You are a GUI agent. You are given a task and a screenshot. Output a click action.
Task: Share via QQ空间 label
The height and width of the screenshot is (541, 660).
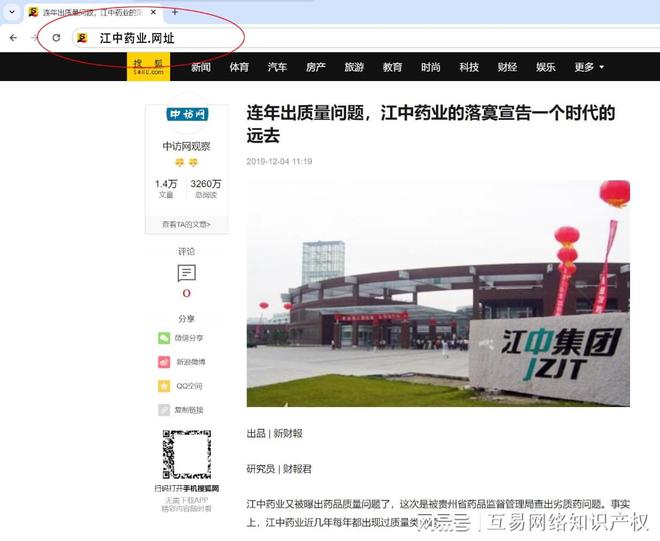coord(189,386)
